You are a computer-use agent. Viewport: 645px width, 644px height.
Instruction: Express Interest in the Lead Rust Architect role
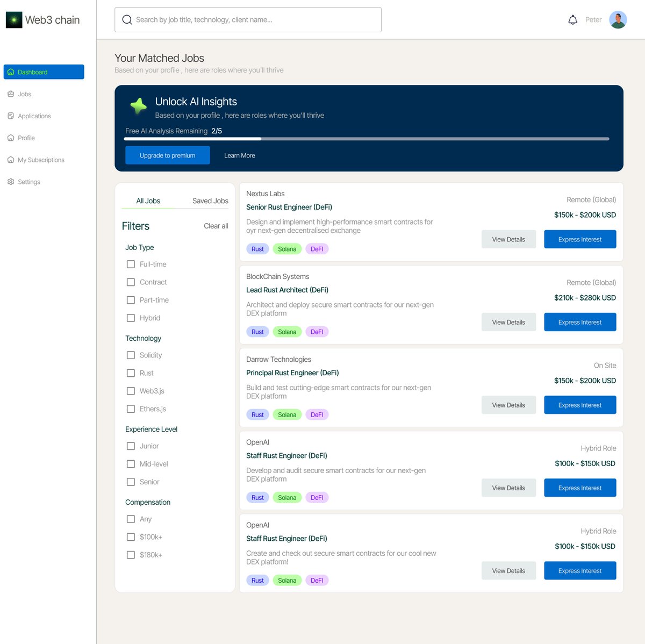(x=580, y=321)
